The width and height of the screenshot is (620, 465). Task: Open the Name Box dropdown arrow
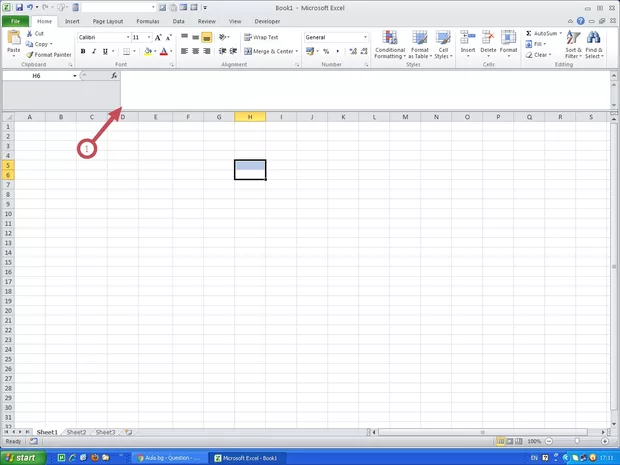[x=74, y=76]
